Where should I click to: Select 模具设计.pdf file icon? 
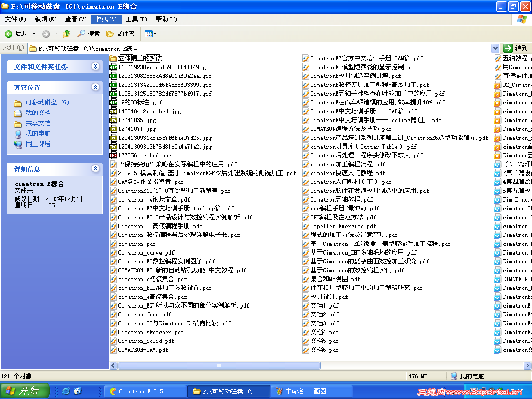click(305, 297)
